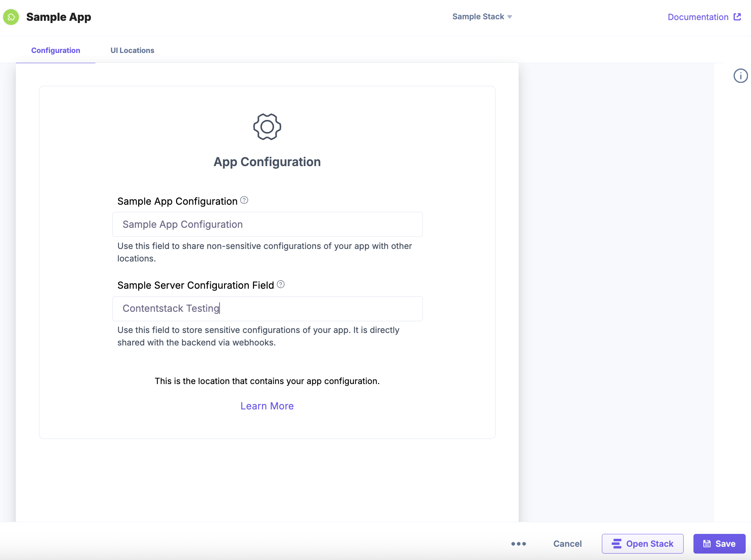Expand the Sample Stack dropdown
751x560 pixels.
478,17
